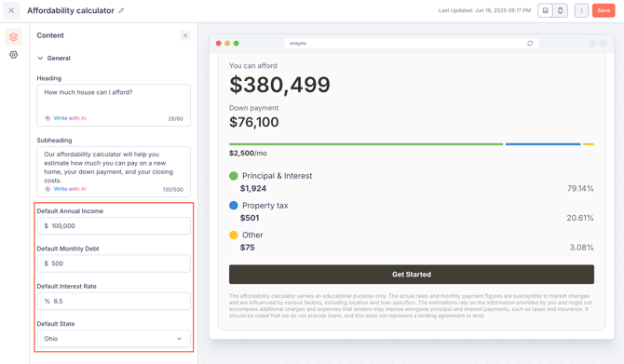
Task: Click pencil icon to rename Affordability calculator
Action: [121, 11]
